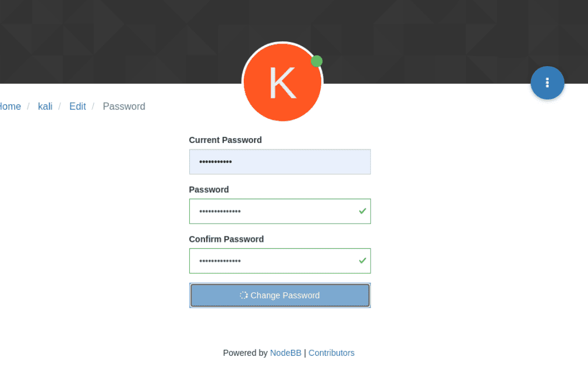
Task: Click the spinner icon on Change Password
Action: point(244,295)
